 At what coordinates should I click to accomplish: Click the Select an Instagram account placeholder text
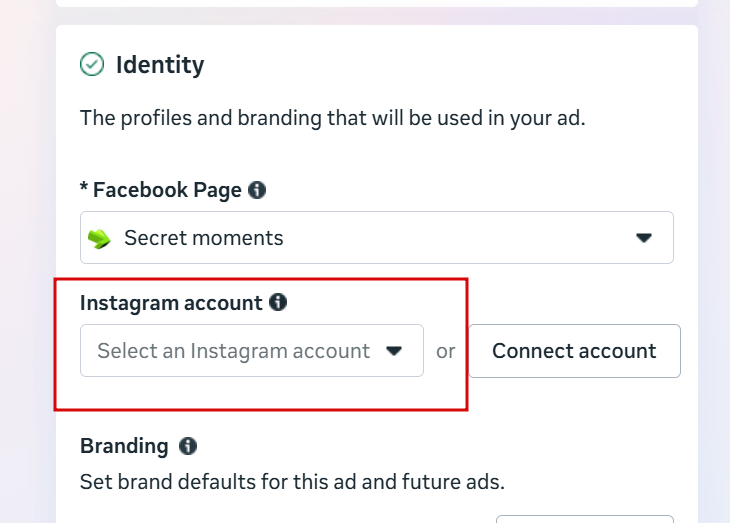click(233, 351)
